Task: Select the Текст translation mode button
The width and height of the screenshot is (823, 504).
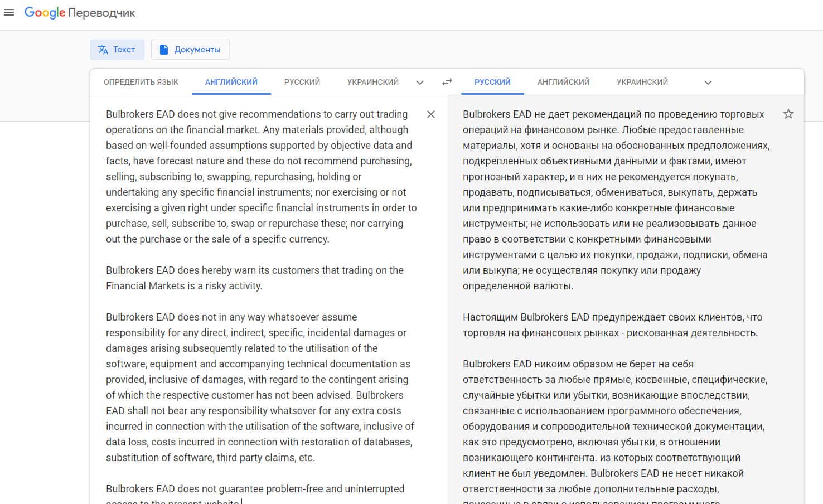Action: [x=117, y=50]
